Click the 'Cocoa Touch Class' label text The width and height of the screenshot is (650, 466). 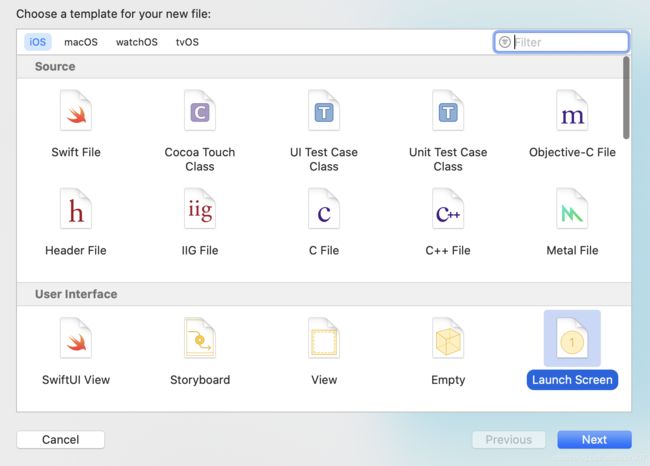click(x=200, y=159)
